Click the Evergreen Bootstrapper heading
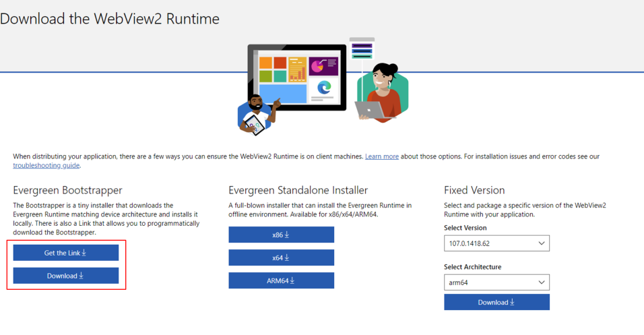Viewport: 644px width, 335px height. 68,190
